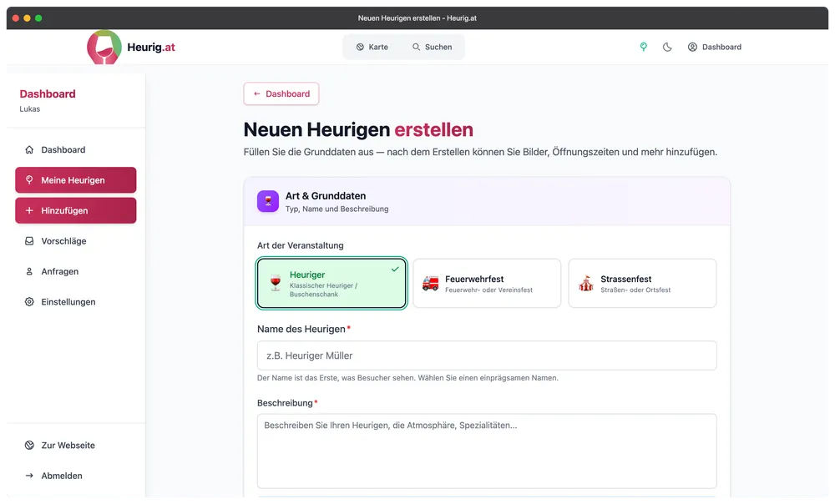Click the red Dashboard heading in sidebar
This screenshot has width=835, height=504.
click(48, 93)
